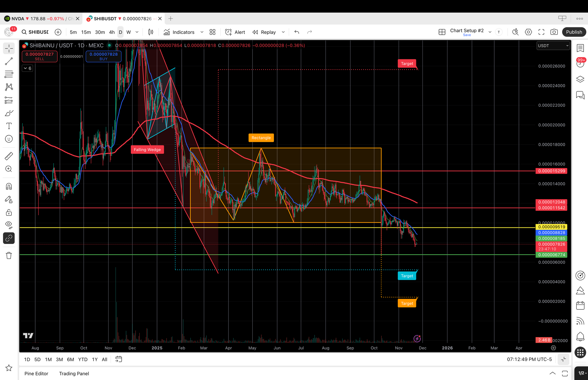Expand the USDT currency dropdown

(x=553, y=46)
